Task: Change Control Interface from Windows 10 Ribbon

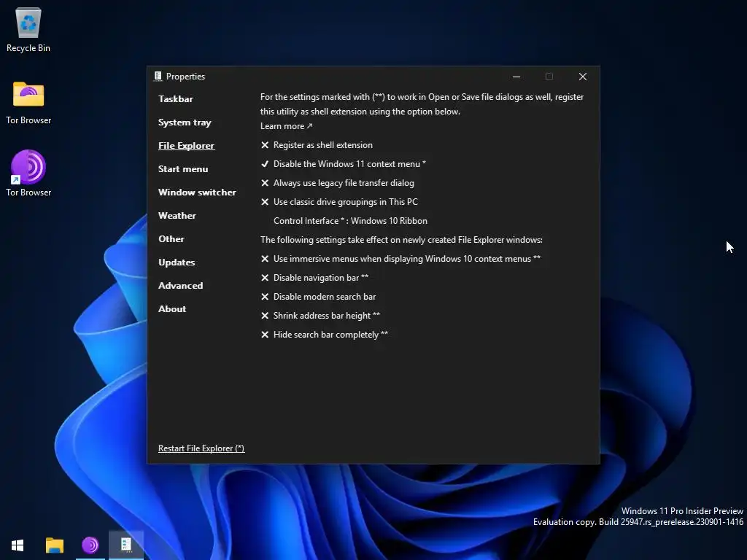Action: point(350,221)
